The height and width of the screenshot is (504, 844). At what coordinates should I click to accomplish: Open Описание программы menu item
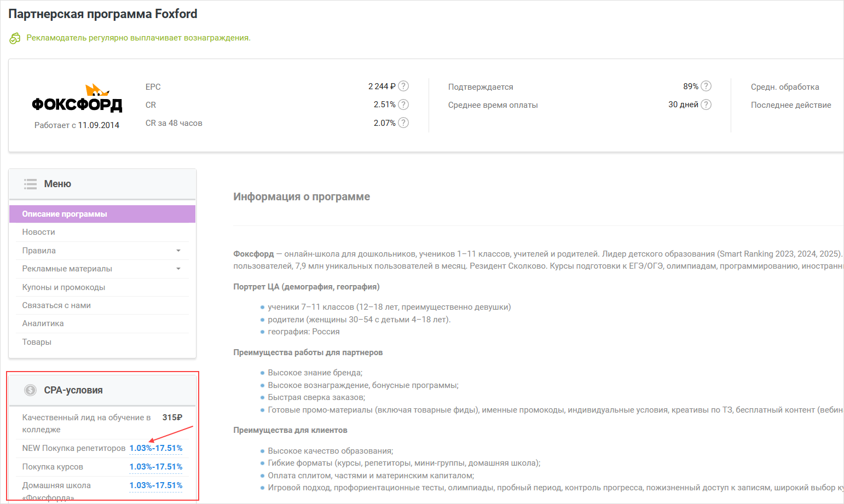coord(65,214)
